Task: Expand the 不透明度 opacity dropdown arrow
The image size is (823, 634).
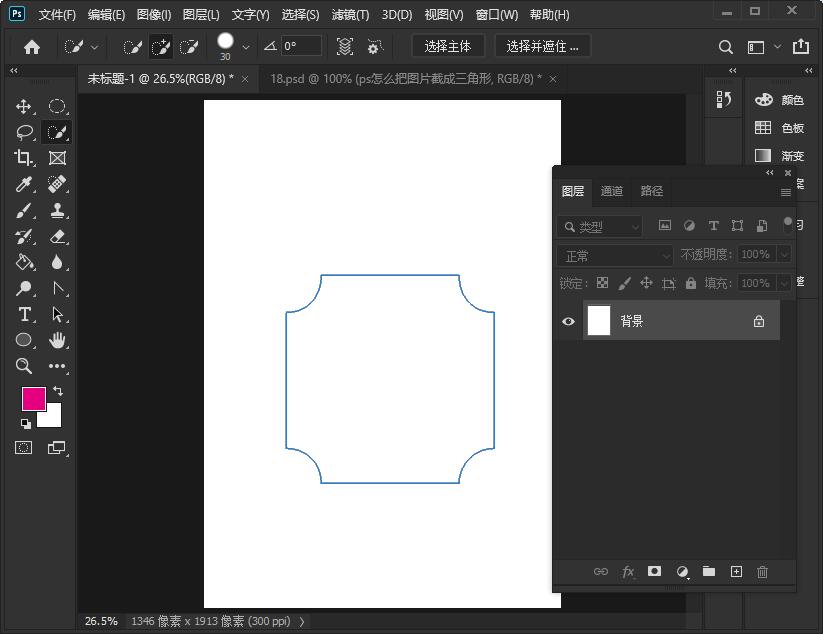Action: [783, 255]
